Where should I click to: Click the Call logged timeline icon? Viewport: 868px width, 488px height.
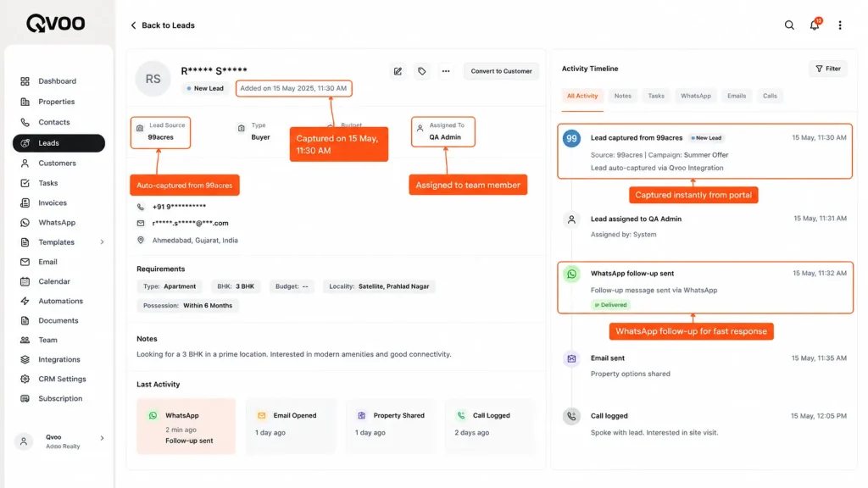coord(571,416)
